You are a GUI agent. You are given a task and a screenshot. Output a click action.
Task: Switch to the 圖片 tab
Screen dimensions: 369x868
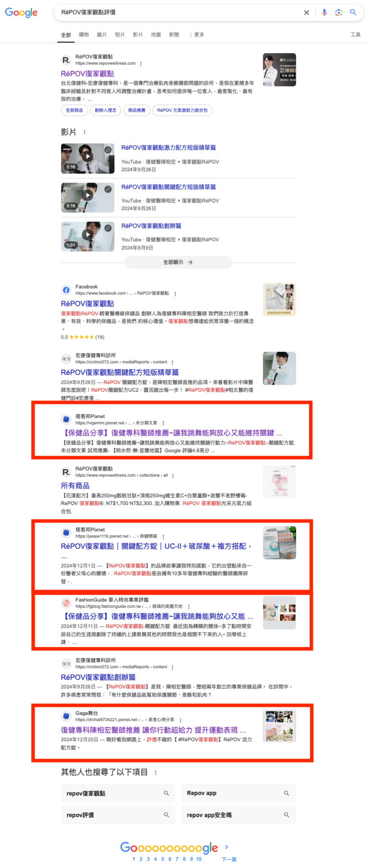[102, 35]
